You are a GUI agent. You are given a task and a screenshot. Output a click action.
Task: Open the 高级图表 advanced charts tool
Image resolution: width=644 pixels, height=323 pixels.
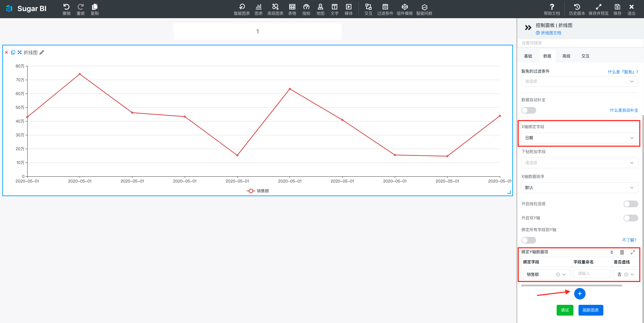coord(275,9)
